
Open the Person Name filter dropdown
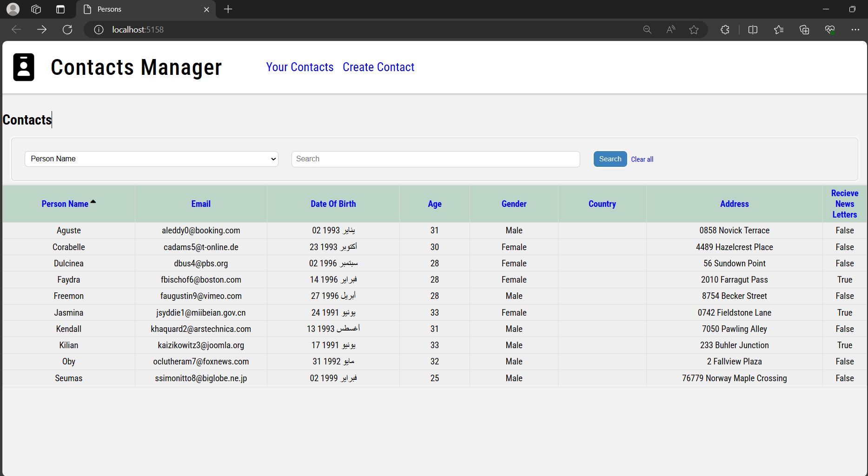151,159
